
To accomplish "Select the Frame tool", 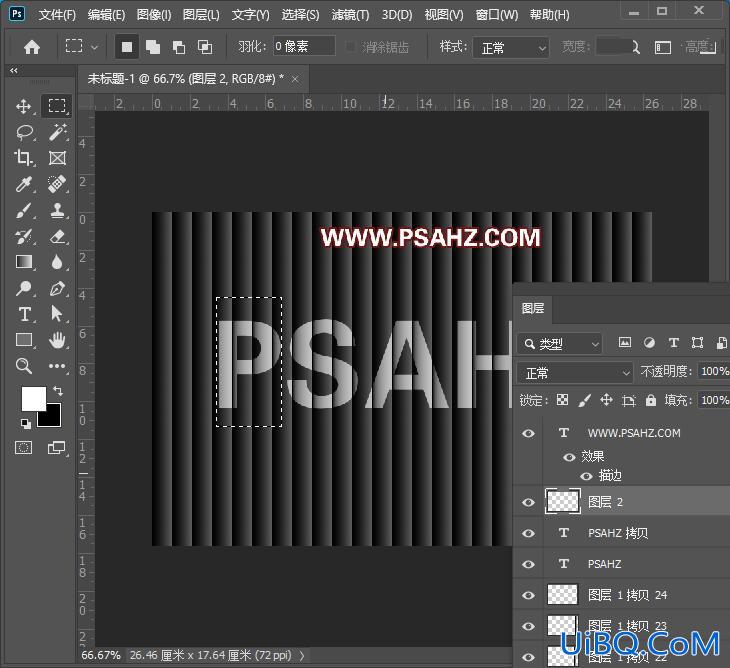I will click(57, 158).
